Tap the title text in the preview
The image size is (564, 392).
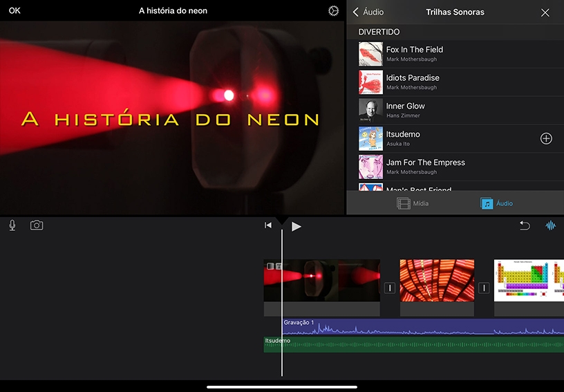pyautogui.click(x=170, y=120)
